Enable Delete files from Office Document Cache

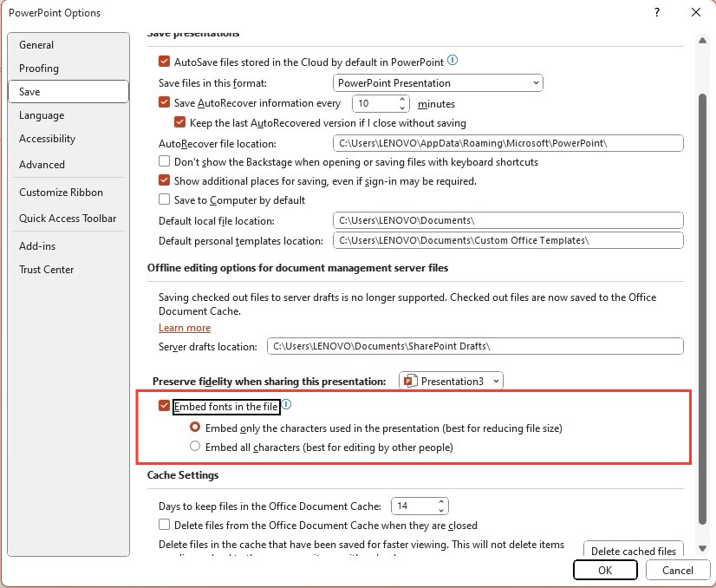point(164,525)
